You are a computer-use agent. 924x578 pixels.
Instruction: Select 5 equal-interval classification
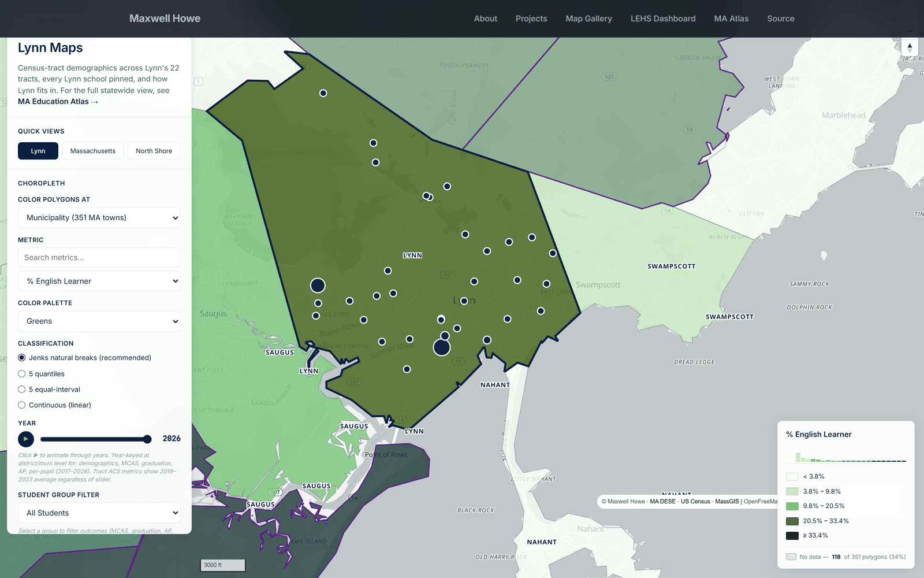(x=22, y=390)
